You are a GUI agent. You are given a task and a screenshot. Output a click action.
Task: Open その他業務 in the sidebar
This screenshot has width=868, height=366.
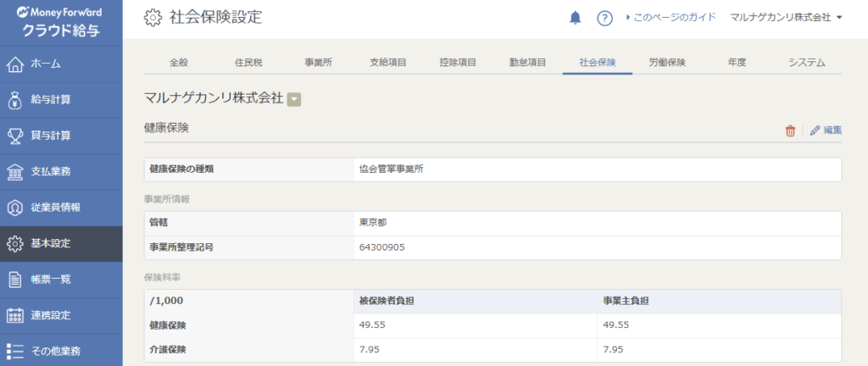(55, 352)
